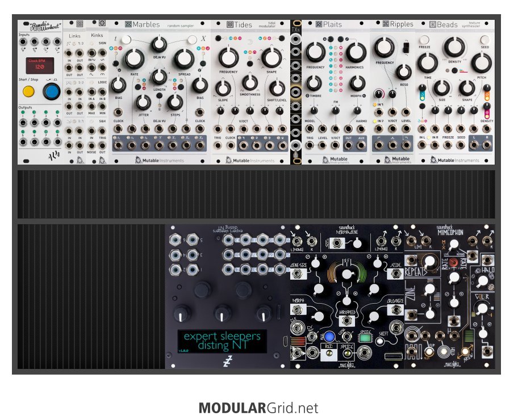The height and width of the screenshot is (420, 518).
Task: Adjust the Plaits HARMONICS knob
Action: pos(356,52)
